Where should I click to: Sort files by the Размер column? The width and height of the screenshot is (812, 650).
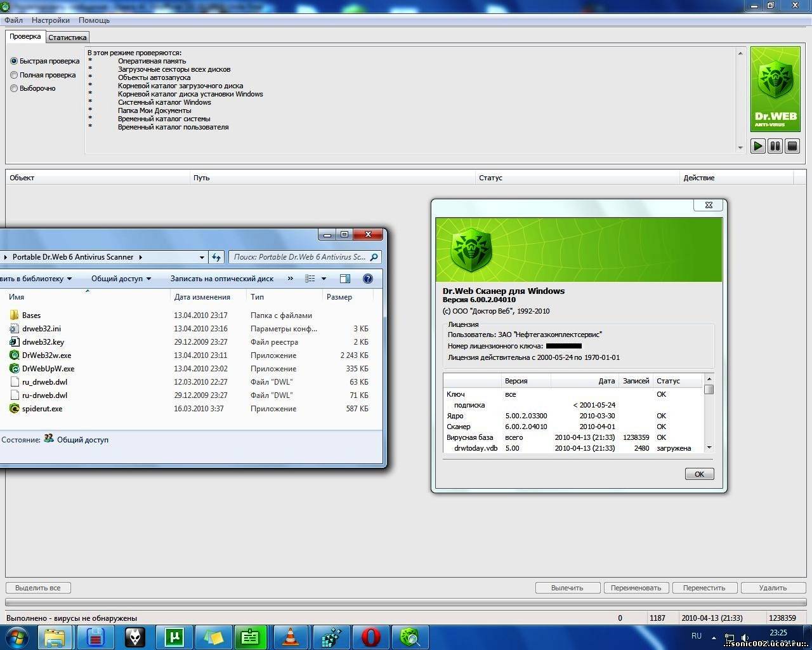[348, 297]
